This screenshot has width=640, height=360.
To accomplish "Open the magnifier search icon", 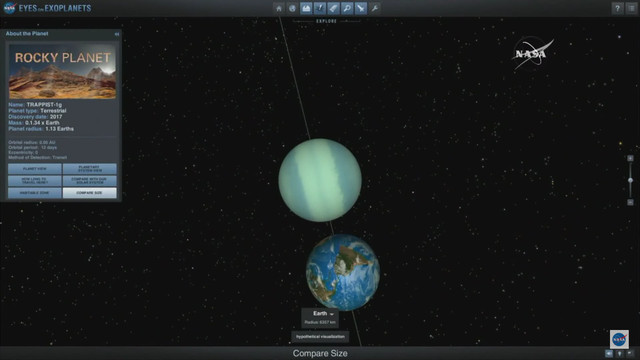I will click(347, 8).
